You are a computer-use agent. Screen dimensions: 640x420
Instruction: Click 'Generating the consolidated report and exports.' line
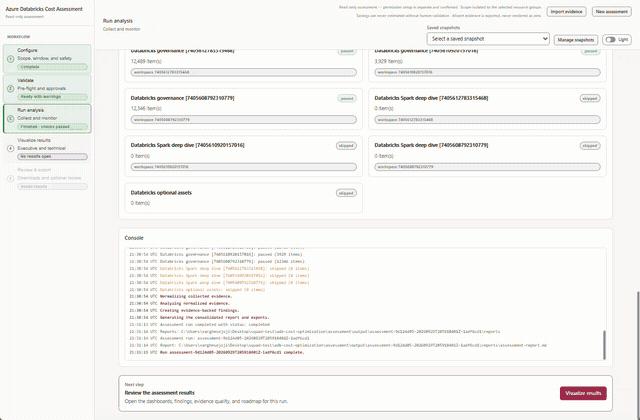point(199,317)
